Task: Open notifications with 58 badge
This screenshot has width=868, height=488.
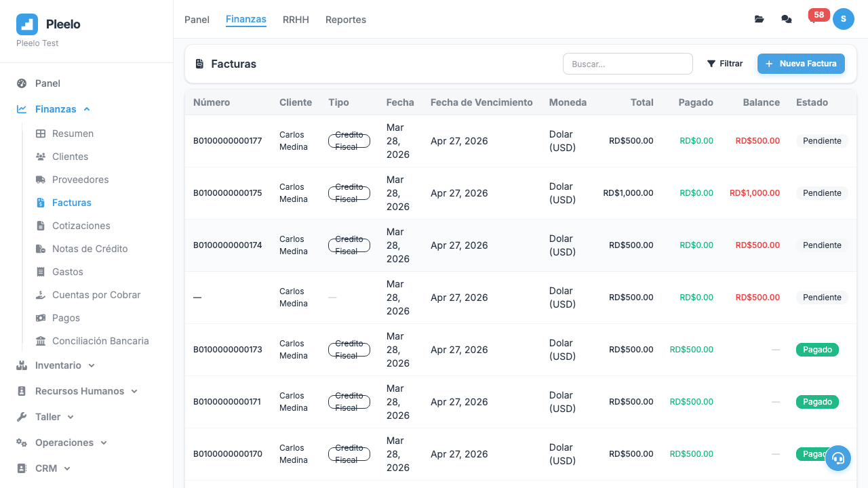Action: (814, 18)
